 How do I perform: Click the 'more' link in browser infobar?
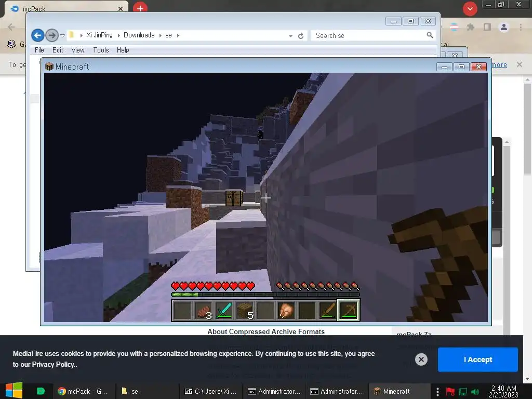pos(499,64)
